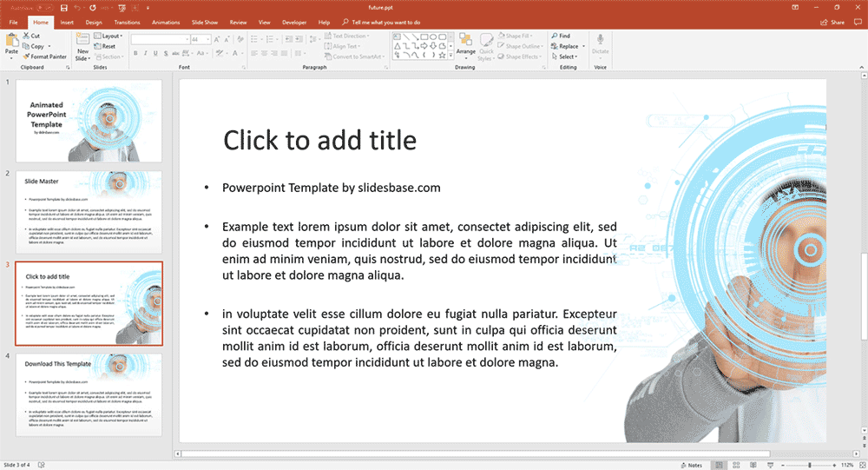868x470 pixels.
Task: Click the Save icon in the quick access toolbar
Action: pyautogui.click(x=63, y=8)
